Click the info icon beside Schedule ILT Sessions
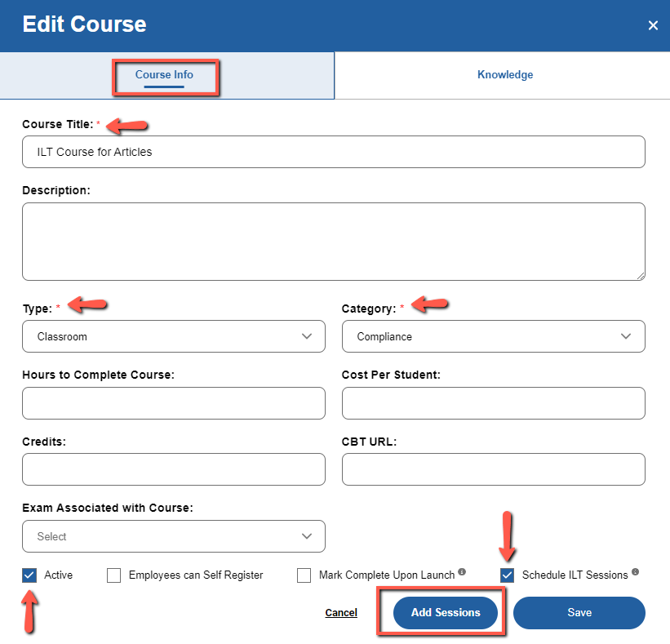Image resolution: width=670 pixels, height=644 pixels. (637, 572)
